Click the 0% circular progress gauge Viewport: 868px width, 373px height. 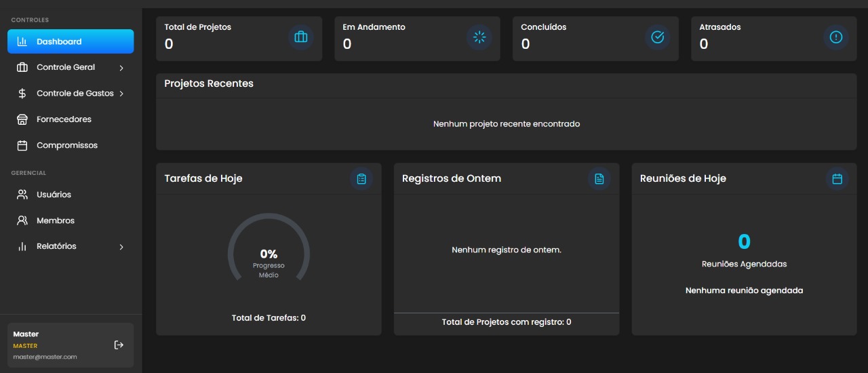tap(269, 254)
